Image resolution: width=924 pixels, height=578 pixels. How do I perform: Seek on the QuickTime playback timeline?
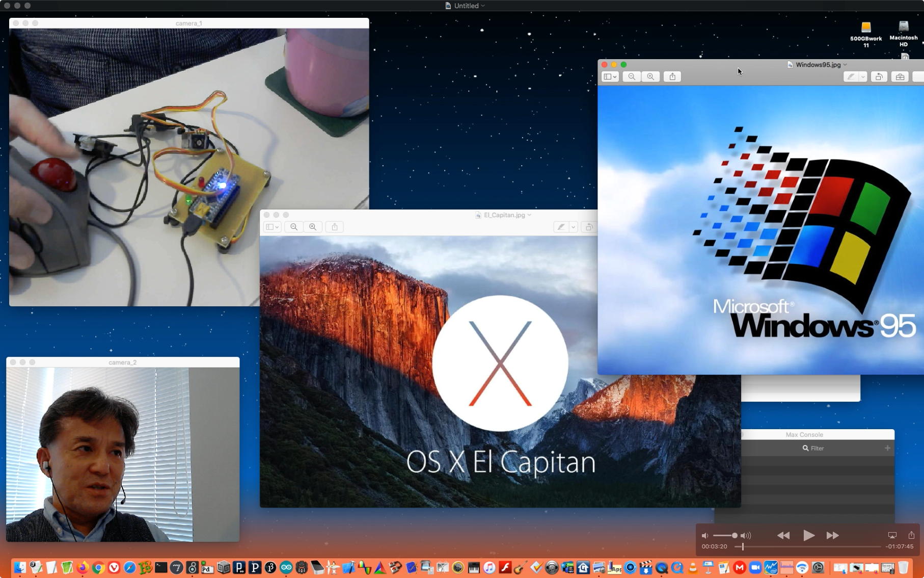[808, 546]
